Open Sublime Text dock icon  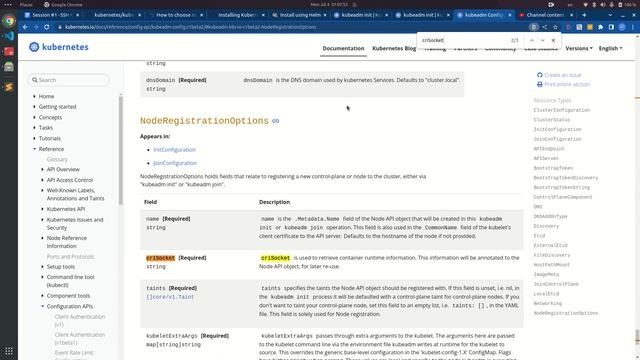9,87
